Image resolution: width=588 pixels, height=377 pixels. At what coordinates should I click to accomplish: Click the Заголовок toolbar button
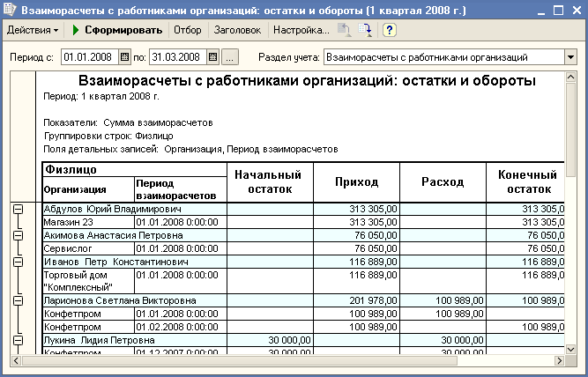click(x=236, y=30)
